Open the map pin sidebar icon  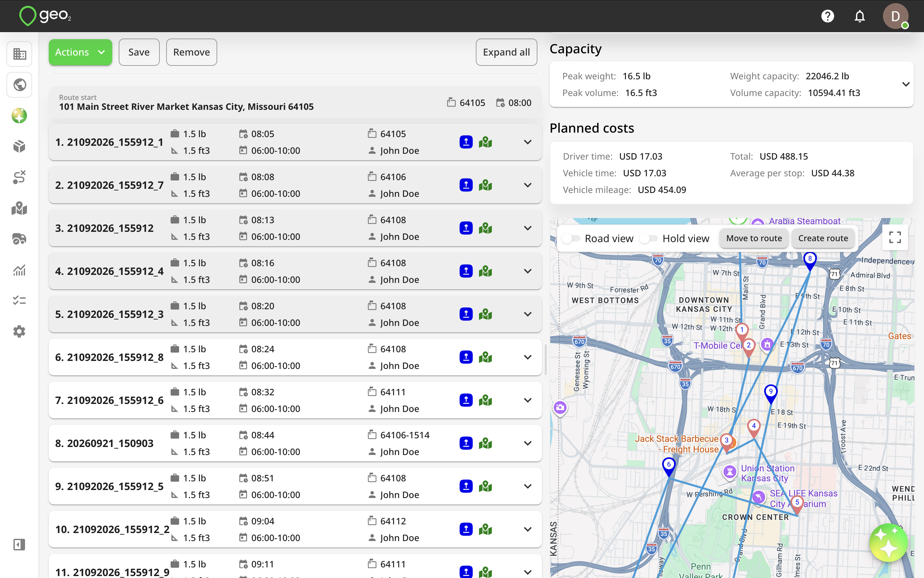point(19,208)
